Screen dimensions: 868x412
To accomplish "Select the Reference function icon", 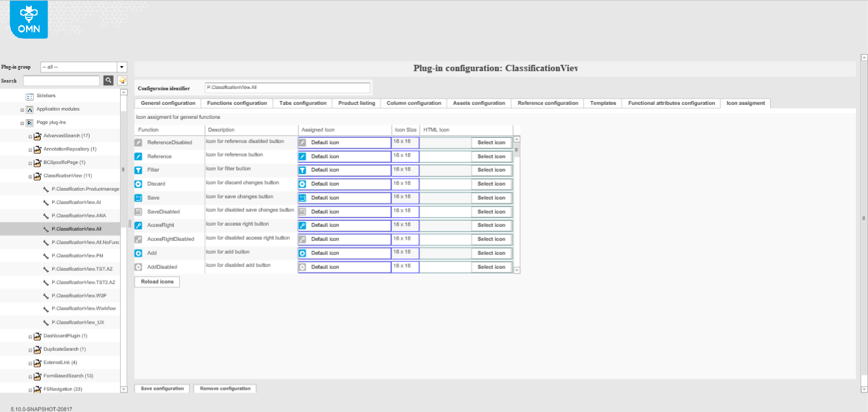I will (x=138, y=156).
